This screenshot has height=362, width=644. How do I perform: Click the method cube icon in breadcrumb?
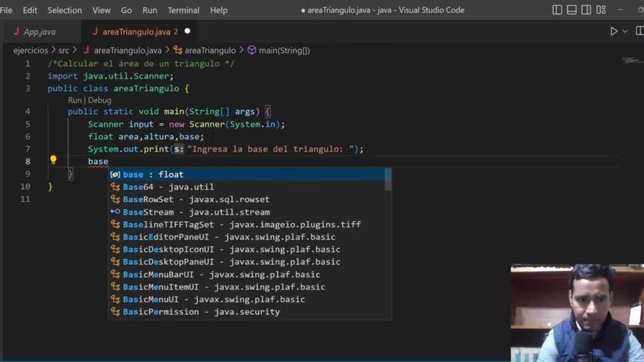[x=252, y=50]
